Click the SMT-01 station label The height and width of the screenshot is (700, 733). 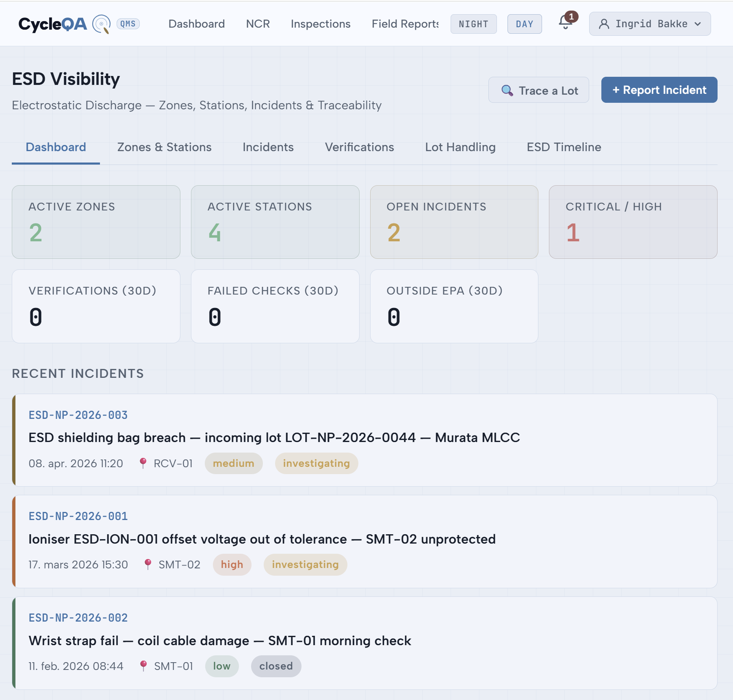(173, 666)
